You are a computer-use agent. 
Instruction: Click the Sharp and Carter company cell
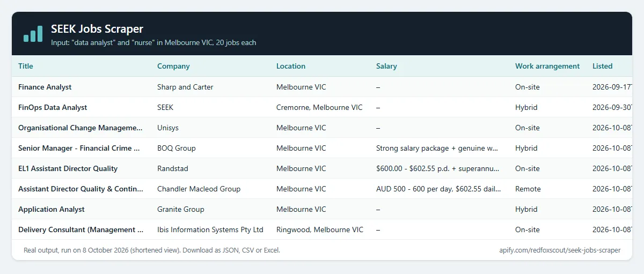185,87
